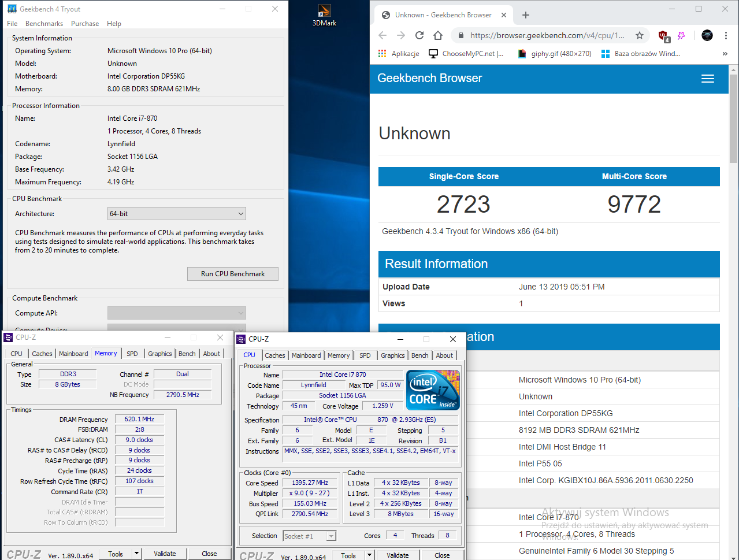739x560 pixels.
Task: Click the Intel P55 05 text
Action: (540, 463)
